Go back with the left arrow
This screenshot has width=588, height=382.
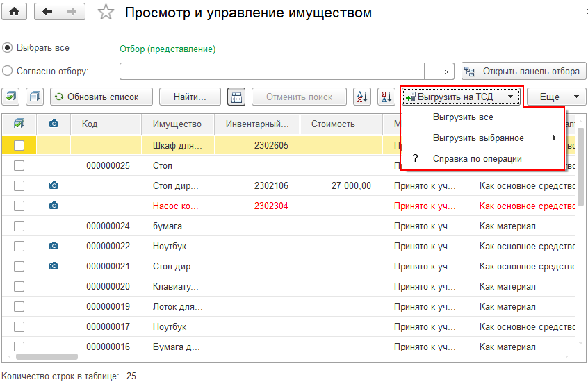pyautogui.click(x=47, y=12)
